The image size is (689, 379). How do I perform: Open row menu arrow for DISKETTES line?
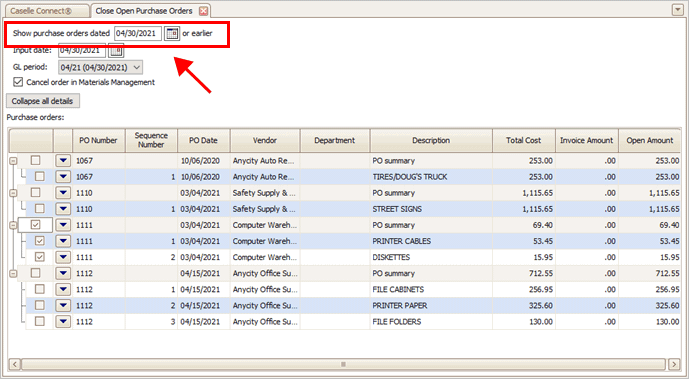click(63, 257)
